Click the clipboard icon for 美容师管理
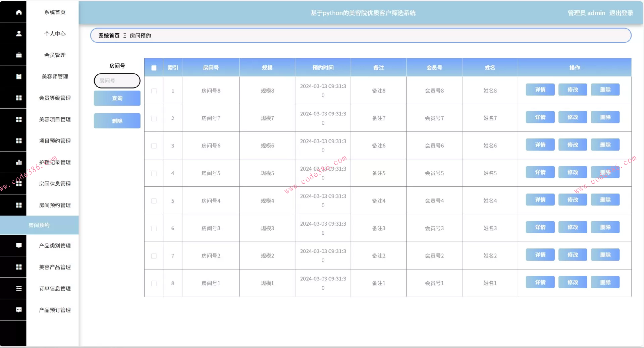644x348 pixels. click(x=19, y=76)
